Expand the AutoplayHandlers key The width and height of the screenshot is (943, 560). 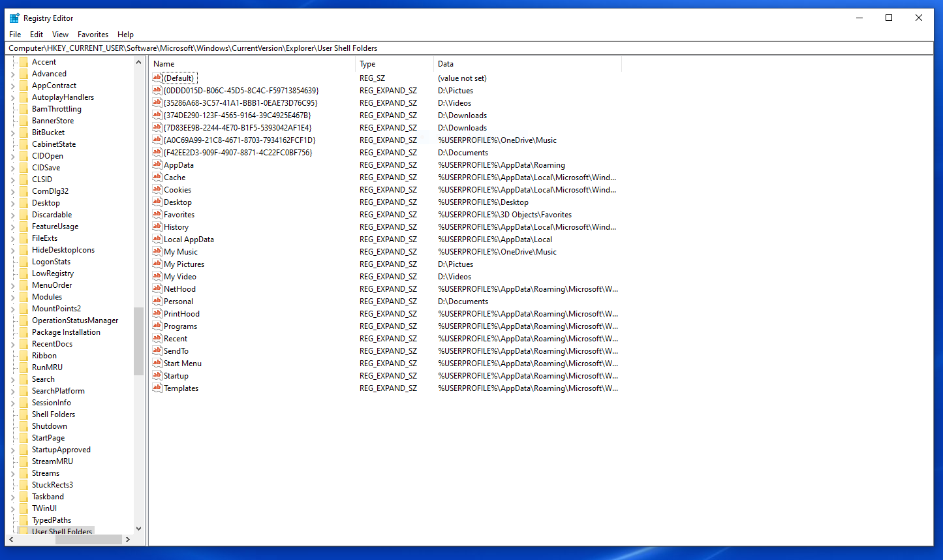pyautogui.click(x=12, y=98)
